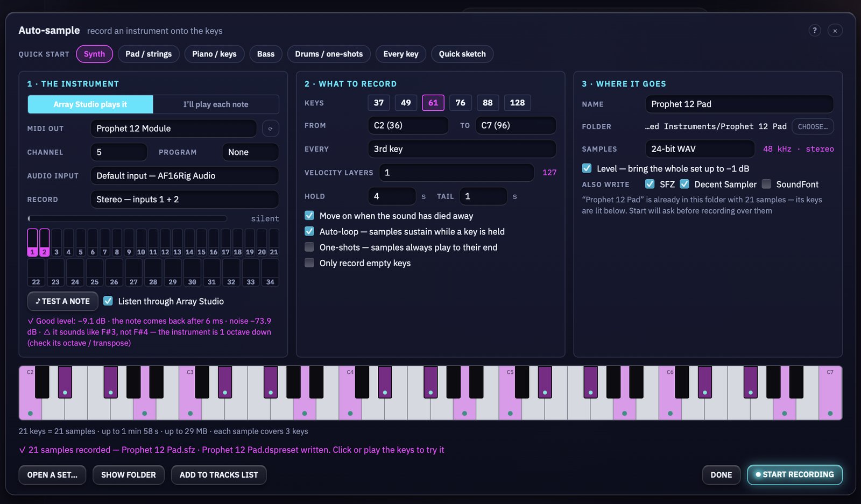
Task: Click the Test a Note button
Action: tap(62, 301)
